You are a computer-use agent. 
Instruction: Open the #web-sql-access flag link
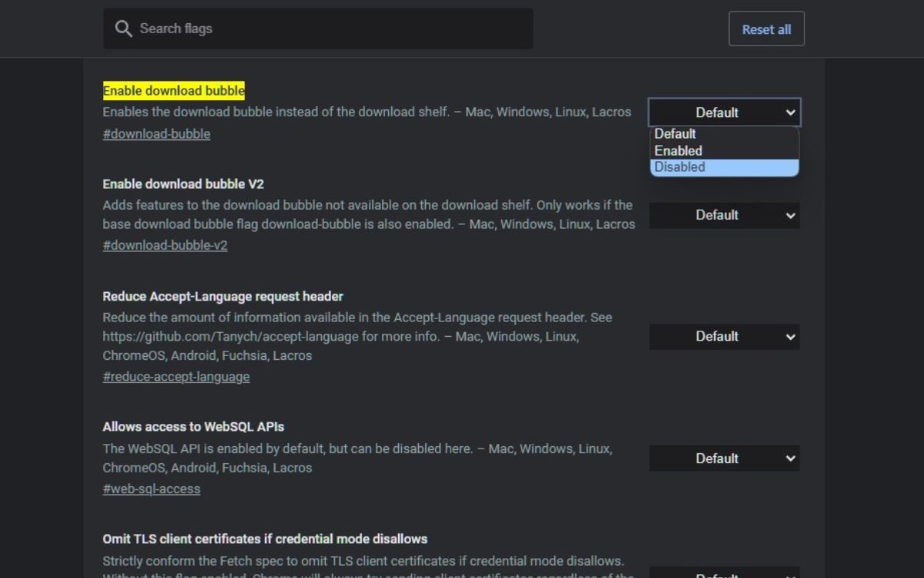(x=151, y=489)
